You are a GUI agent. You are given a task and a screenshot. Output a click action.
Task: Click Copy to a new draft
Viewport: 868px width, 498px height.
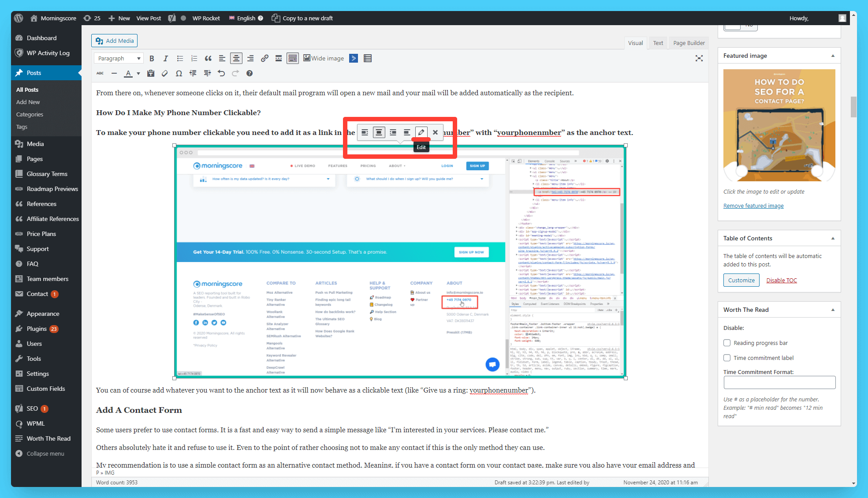[302, 18]
